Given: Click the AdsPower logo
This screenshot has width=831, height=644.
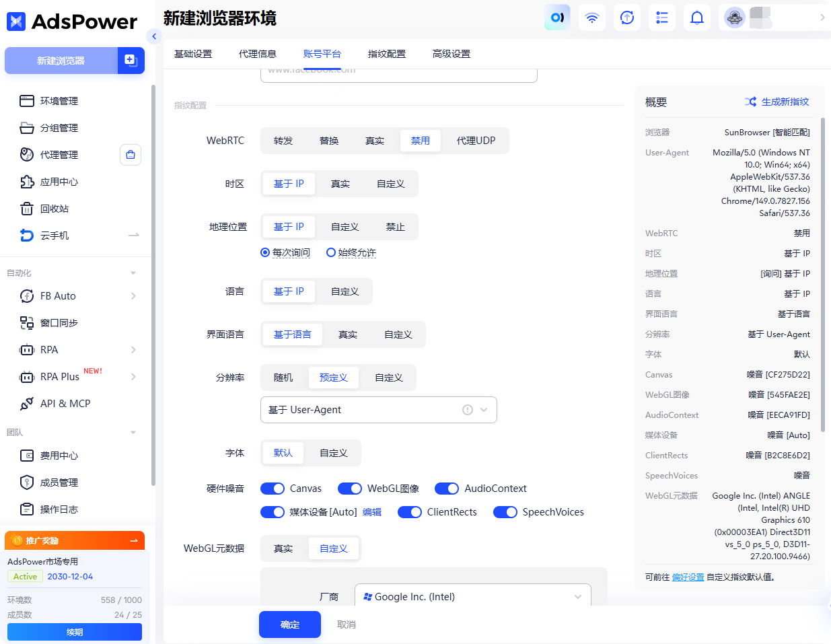Looking at the screenshot, I should pos(71,22).
